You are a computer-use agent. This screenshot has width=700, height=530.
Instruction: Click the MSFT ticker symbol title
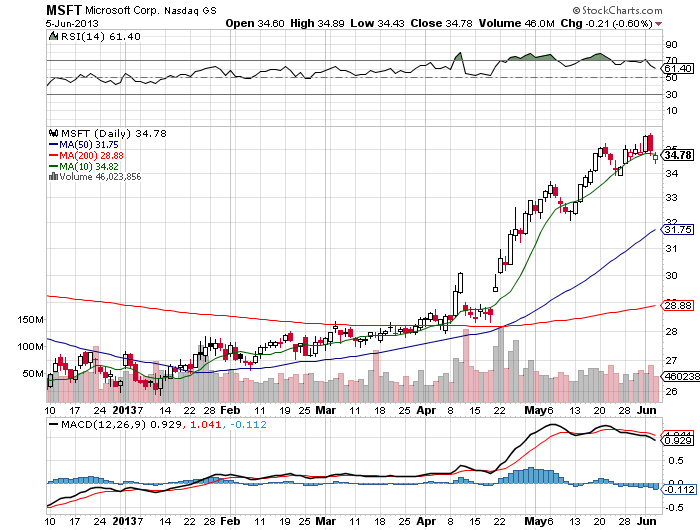tap(64, 9)
